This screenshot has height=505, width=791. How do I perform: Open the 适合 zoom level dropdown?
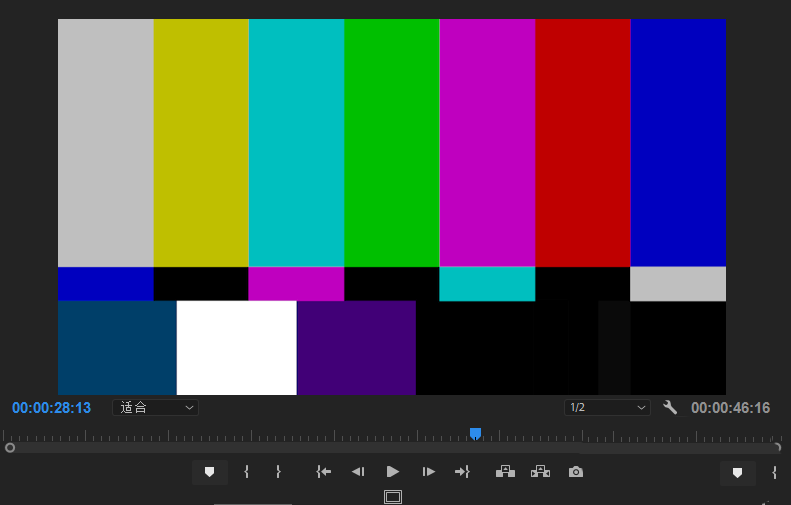click(x=155, y=408)
